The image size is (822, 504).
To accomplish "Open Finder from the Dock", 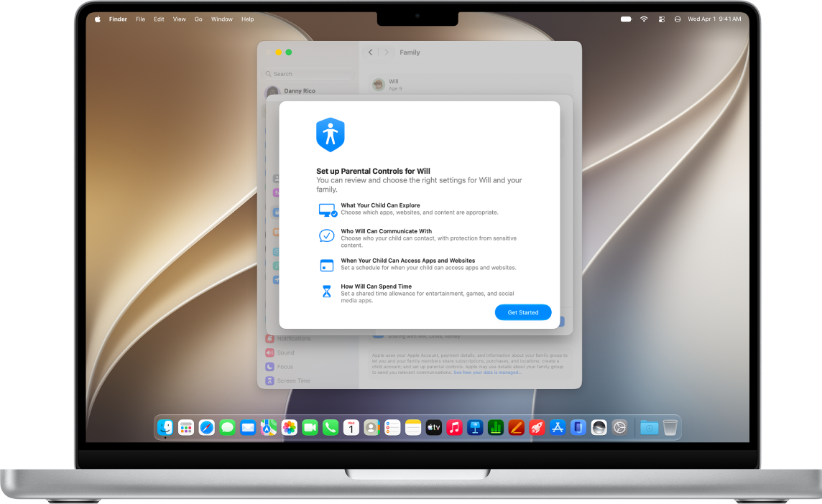I will pyautogui.click(x=165, y=427).
